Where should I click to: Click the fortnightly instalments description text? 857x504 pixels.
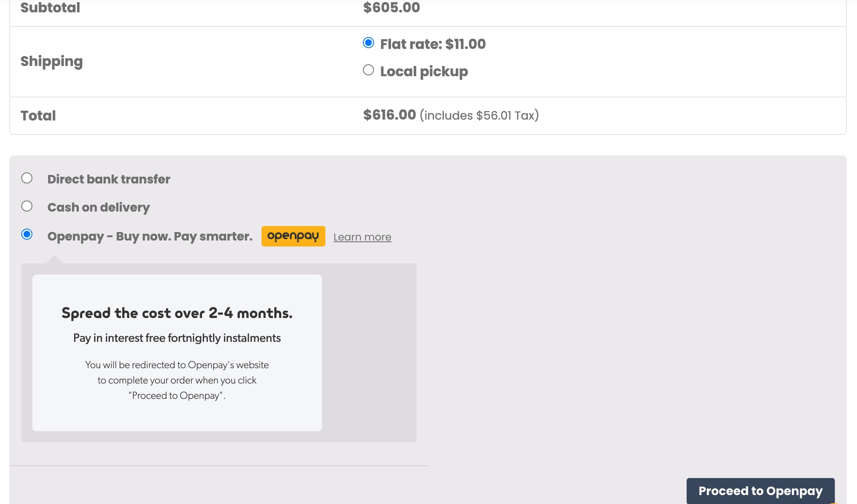click(x=177, y=338)
